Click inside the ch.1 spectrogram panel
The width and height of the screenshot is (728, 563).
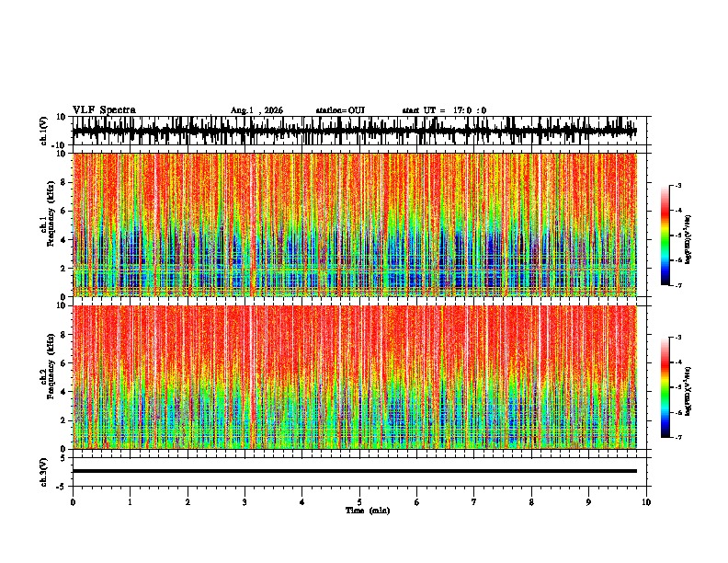click(x=354, y=224)
